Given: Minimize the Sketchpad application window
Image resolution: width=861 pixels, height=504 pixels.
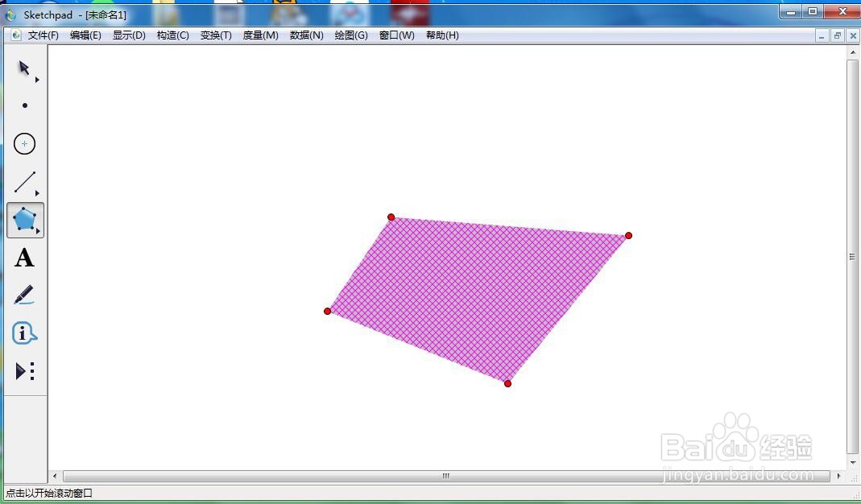Looking at the screenshot, I should (791, 11).
